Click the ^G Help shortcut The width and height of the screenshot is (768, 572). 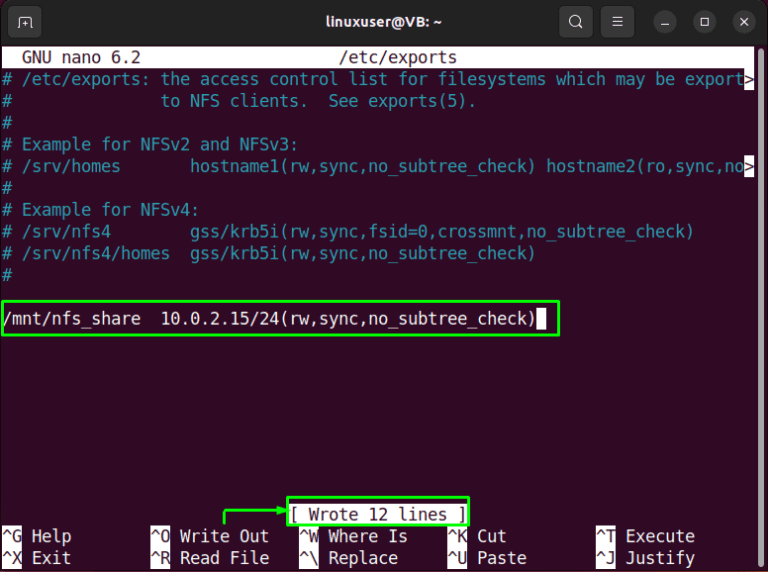[x=37, y=536]
